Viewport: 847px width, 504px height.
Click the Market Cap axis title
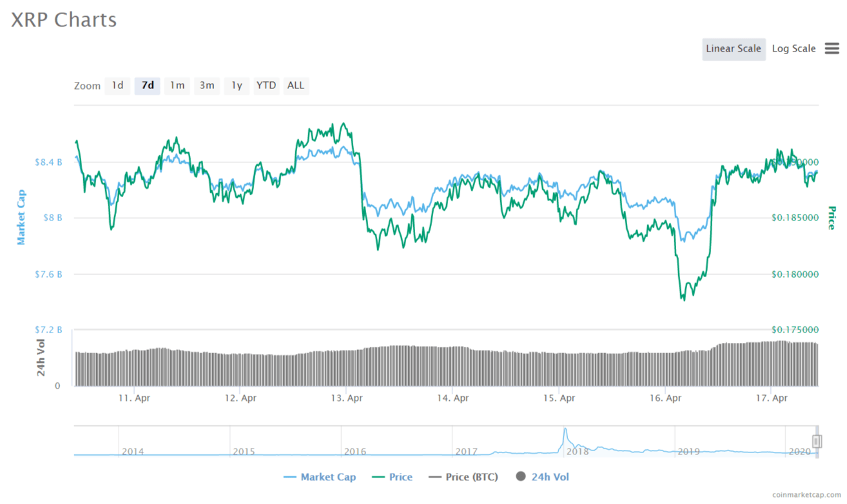[x=21, y=217]
